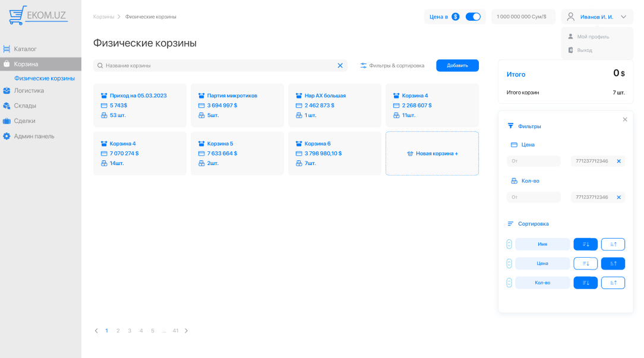Click the Сделки briefcase icon
This screenshot has width=644, height=358.
pos(7,121)
